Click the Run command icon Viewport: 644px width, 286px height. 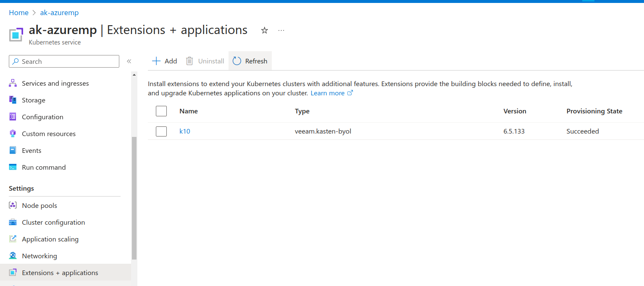[x=13, y=167]
